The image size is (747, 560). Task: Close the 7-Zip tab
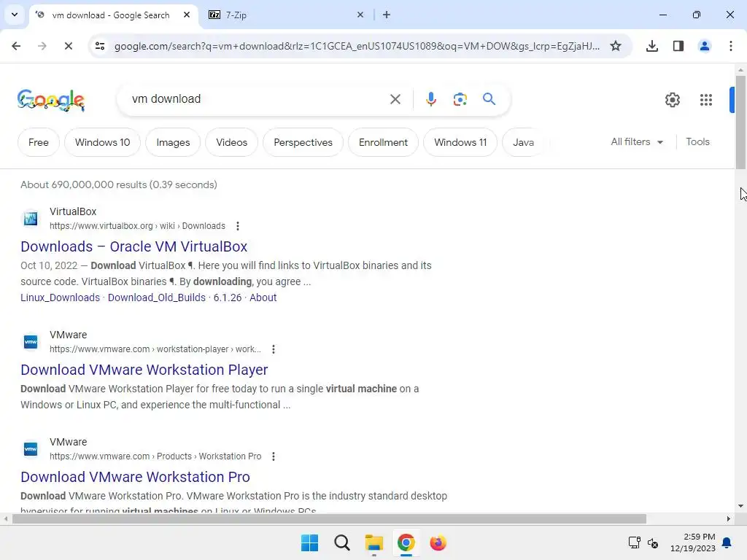point(360,15)
